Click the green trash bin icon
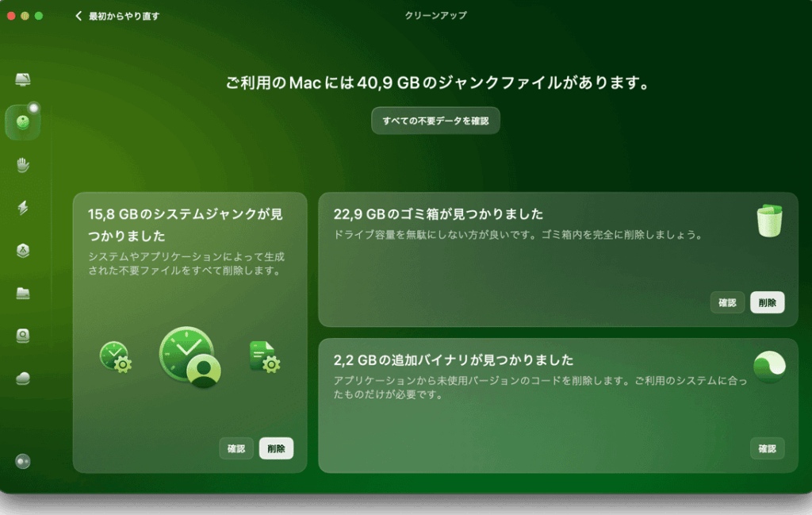This screenshot has height=515, width=812. (769, 221)
